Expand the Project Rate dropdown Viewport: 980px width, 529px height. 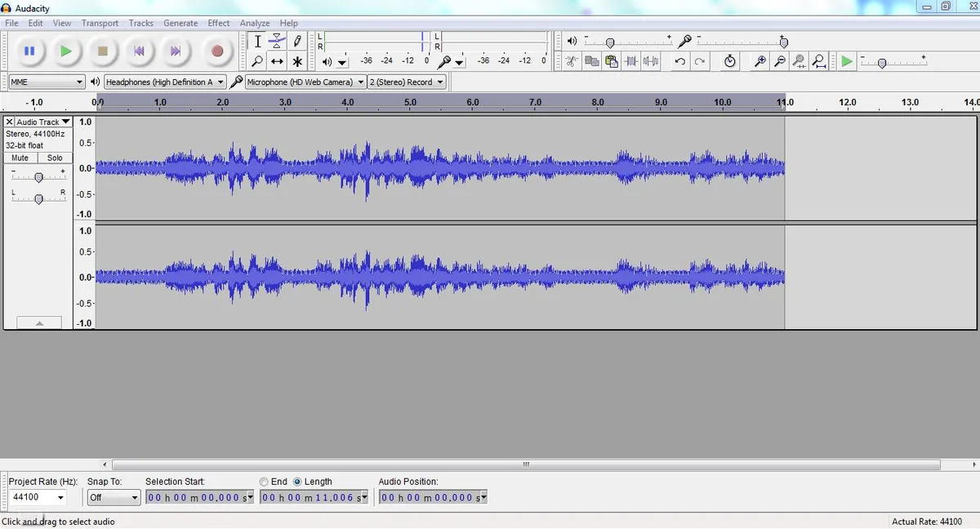coord(38,497)
